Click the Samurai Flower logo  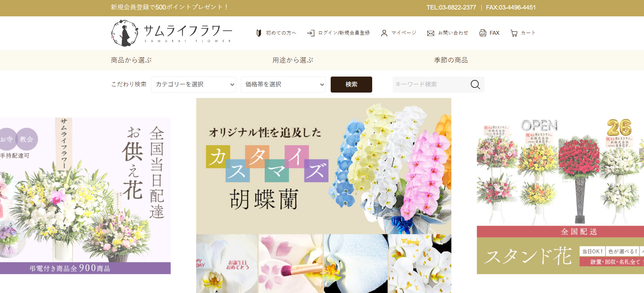click(172, 33)
